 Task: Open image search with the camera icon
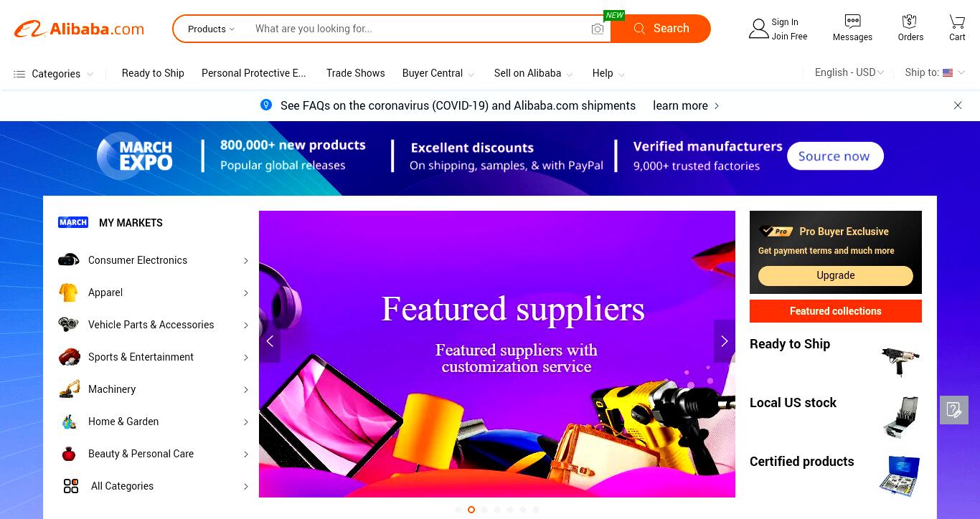[x=598, y=29]
